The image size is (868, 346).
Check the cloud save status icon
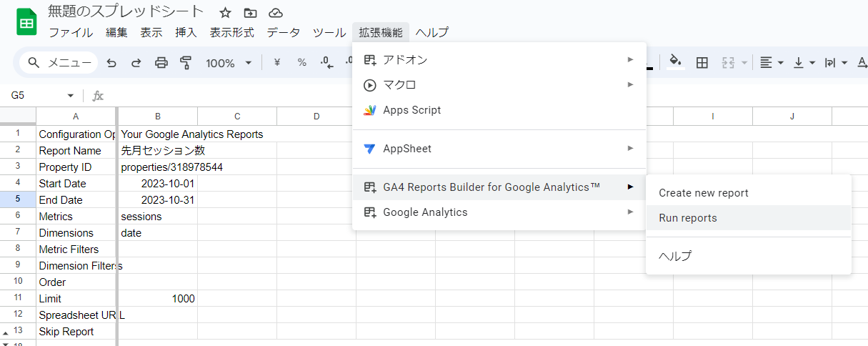click(275, 13)
